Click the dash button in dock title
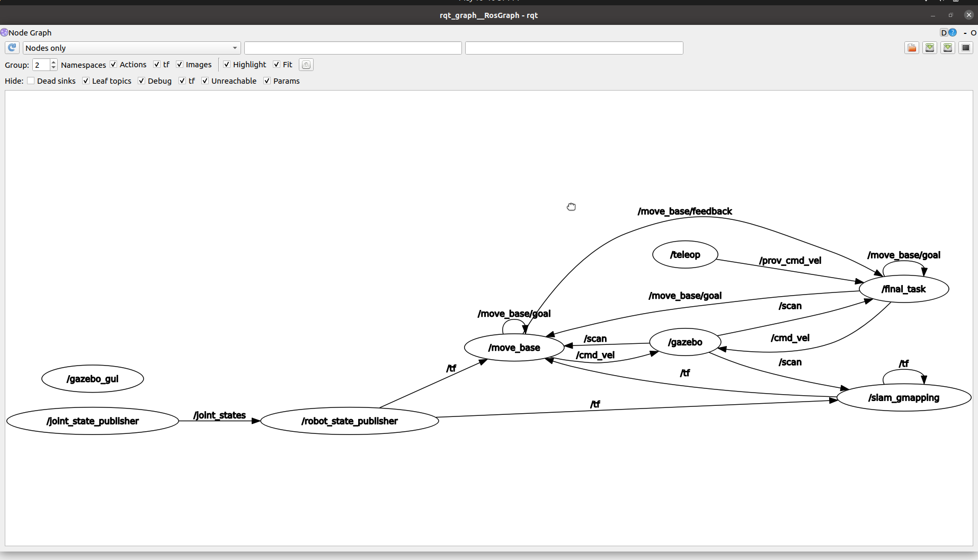Screen dimensions: 978x560 point(965,33)
